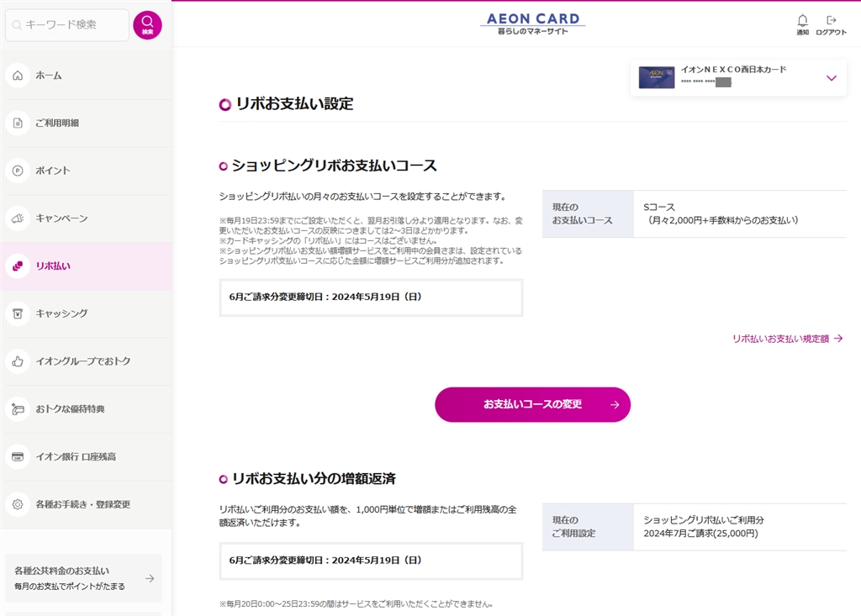This screenshot has width=861, height=616.
Task: Open イオングループでおトク menu label
Action: coord(83,361)
